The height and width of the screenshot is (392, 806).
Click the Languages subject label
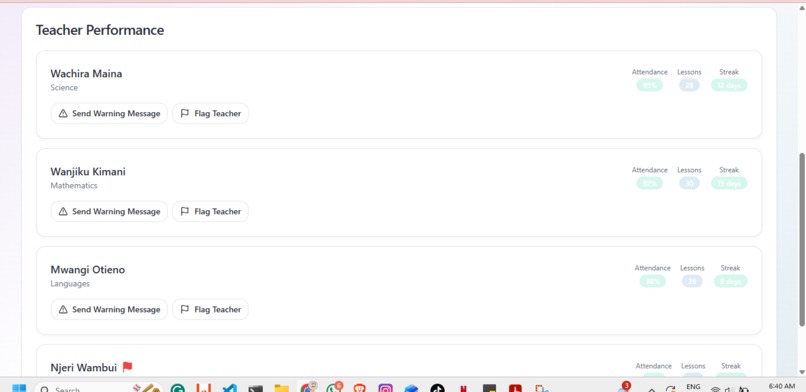tap(70, 284)
